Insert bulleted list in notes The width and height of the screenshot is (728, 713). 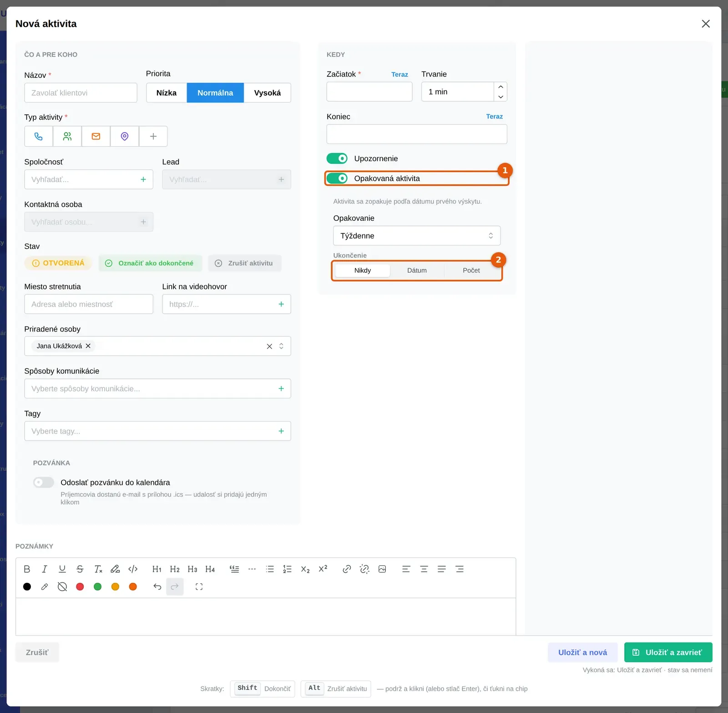pos(270,569)
